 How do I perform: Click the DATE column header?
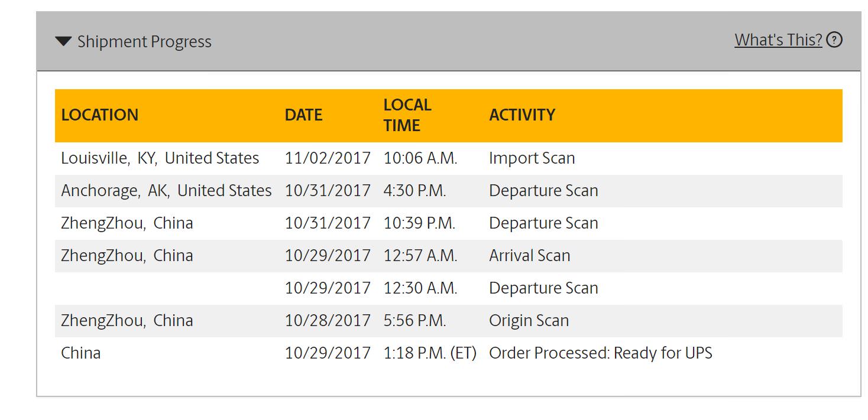(303, 115)
